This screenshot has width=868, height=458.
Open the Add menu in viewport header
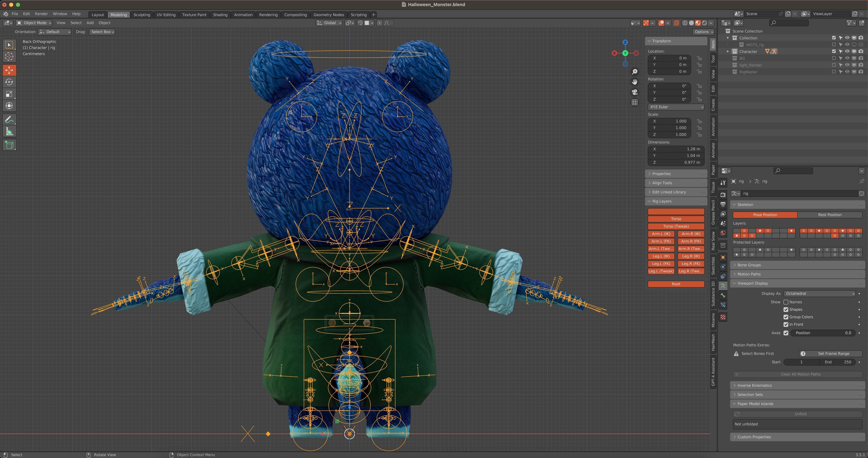[x=90, y=23]
